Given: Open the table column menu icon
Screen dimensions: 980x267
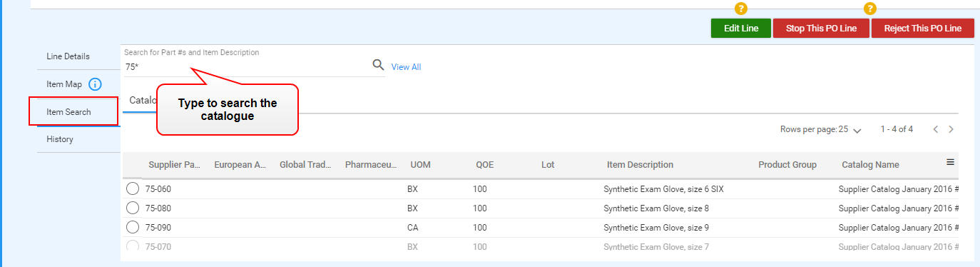Looking at the screenshot, I should pyautogui.click(x=950, y=162).
